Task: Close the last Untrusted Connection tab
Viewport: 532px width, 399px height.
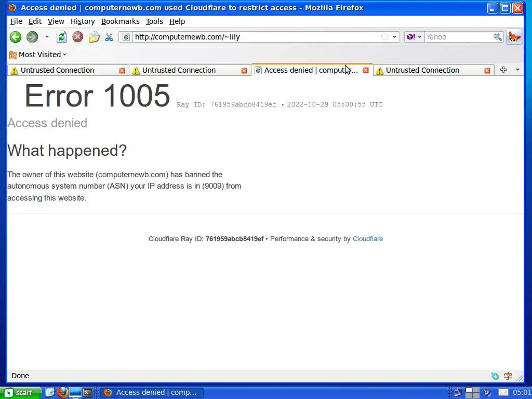Action: coord(487,71)
